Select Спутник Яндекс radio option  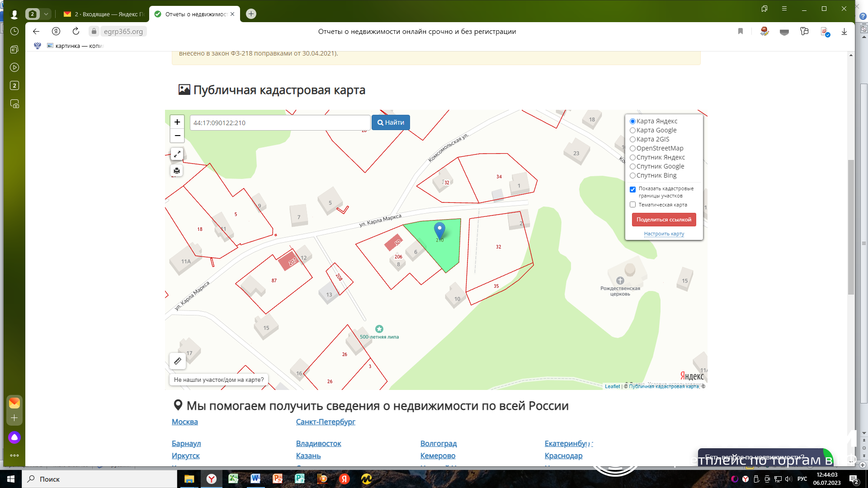(633, 158)
